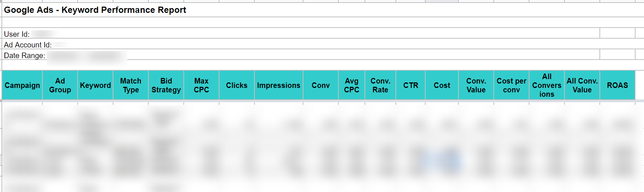Image resolution: width=644 pixels, height=192 pixels.
Task: Click the Ad Group header cell
Action: pyautogui.click(x=60, y=85)
